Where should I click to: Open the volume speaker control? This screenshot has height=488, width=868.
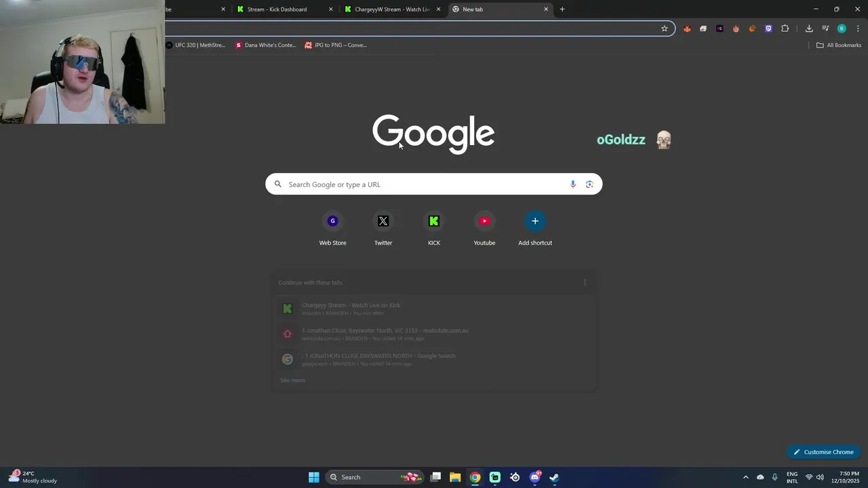tap(820, 477)
